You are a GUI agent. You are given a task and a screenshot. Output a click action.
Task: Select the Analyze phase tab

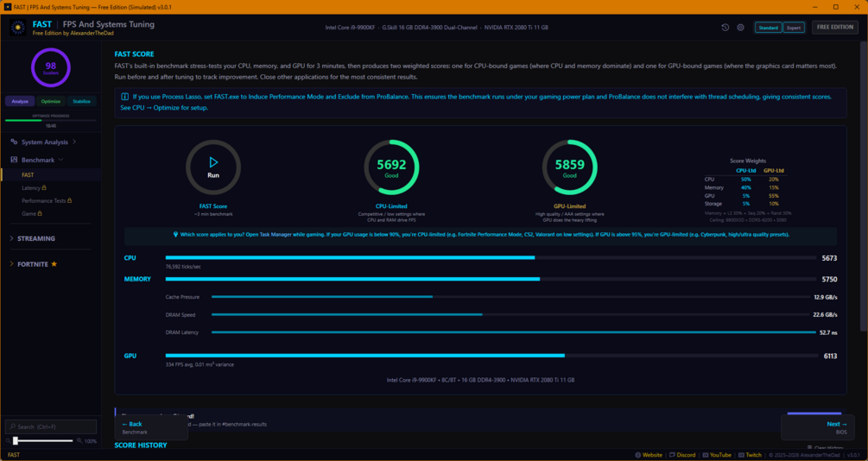[20, 101]
